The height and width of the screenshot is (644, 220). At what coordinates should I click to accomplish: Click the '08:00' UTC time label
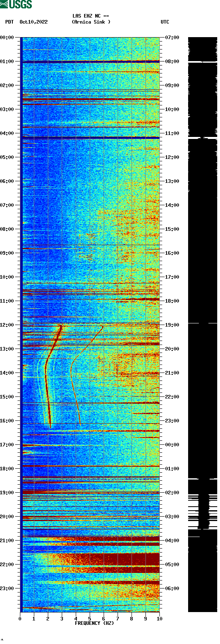172,61
